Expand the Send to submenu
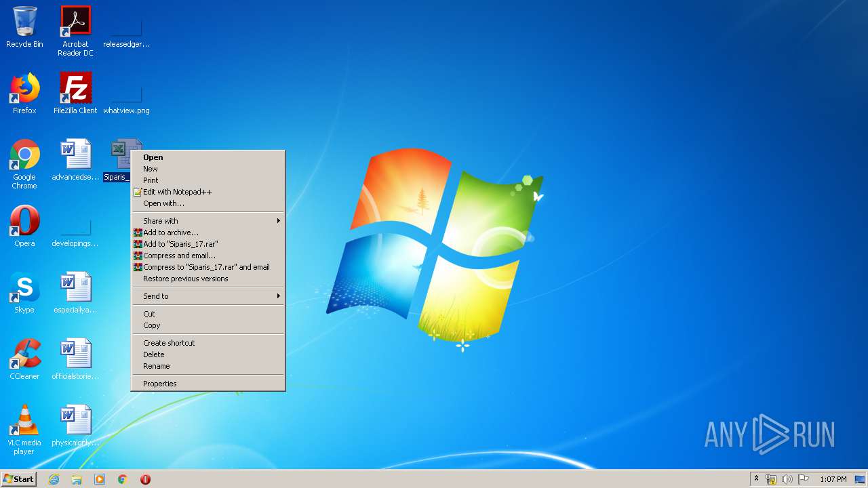This screenshot has height=488, width=868. click(x=208, y=296)
